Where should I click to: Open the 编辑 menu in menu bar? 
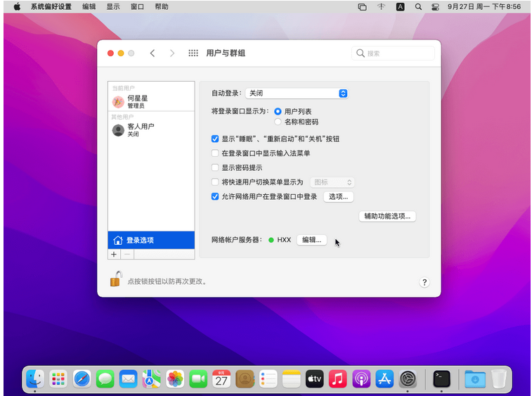pyautogui.click(x=89, y=7)
